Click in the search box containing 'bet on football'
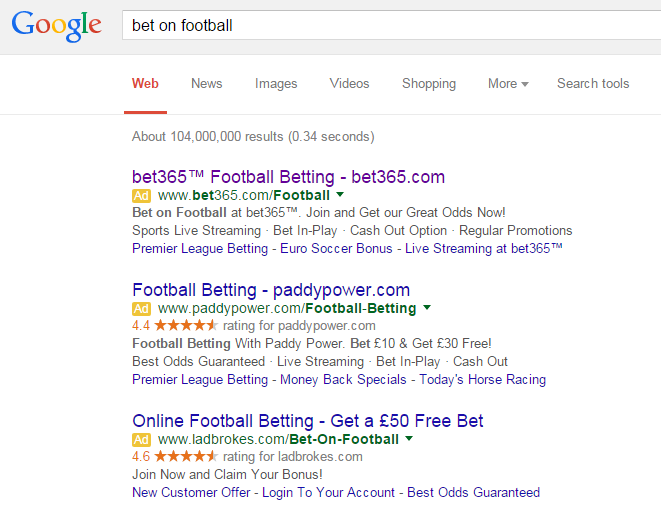This screenshot has width=661, height=514. 392,25
